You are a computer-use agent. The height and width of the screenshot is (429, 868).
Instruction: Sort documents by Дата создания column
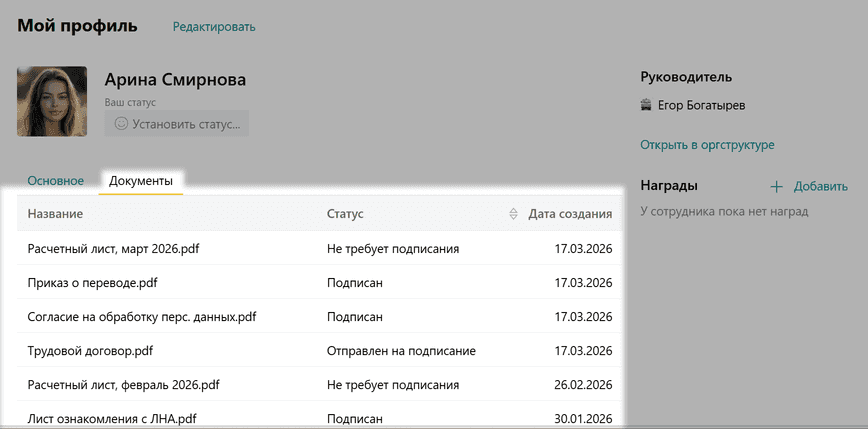[x=570, y=214]
